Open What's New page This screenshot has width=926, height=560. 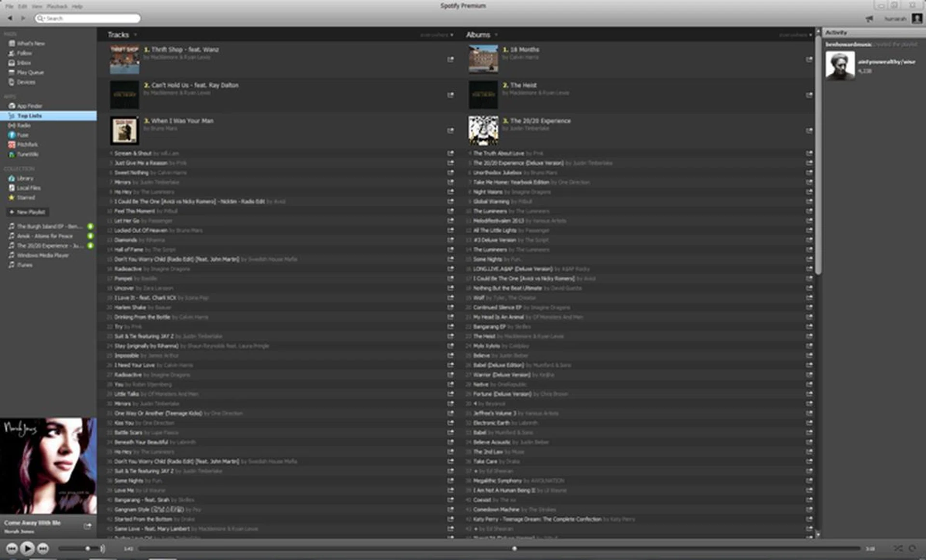(x=30, y=43)
